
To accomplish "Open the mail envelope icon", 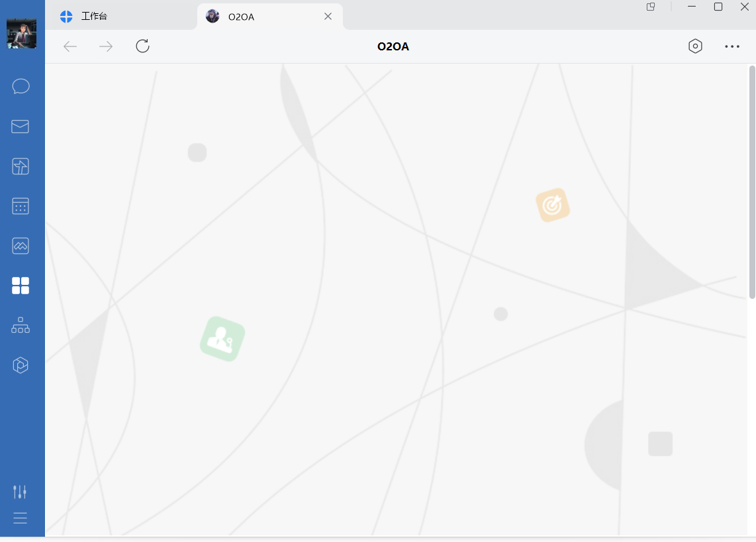I will tap(21, 127).
